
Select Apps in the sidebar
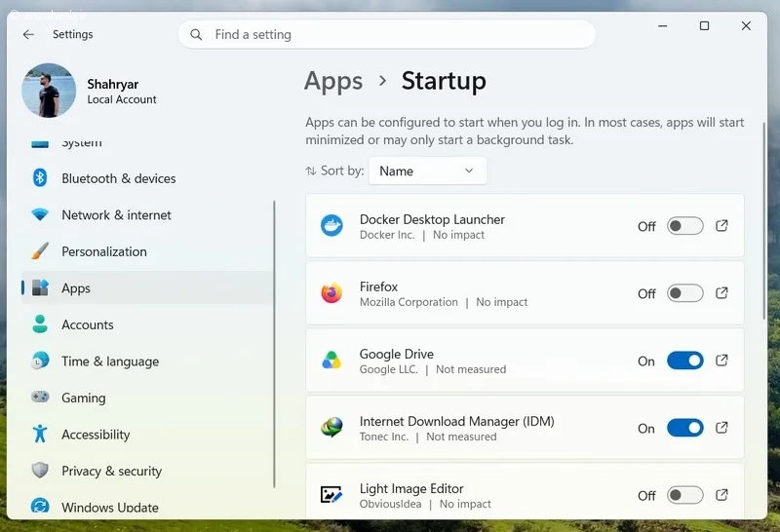pos(147,287)
